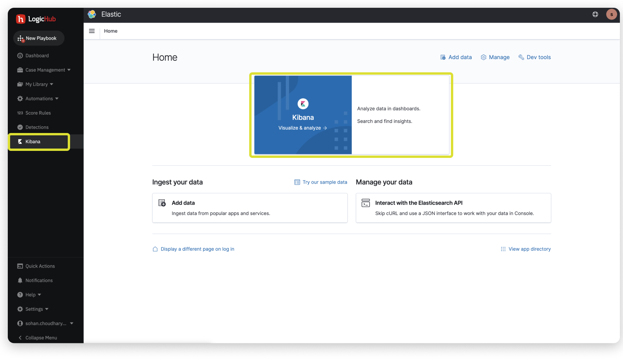
Task: Open the Add data card
Action: [250, 208]
